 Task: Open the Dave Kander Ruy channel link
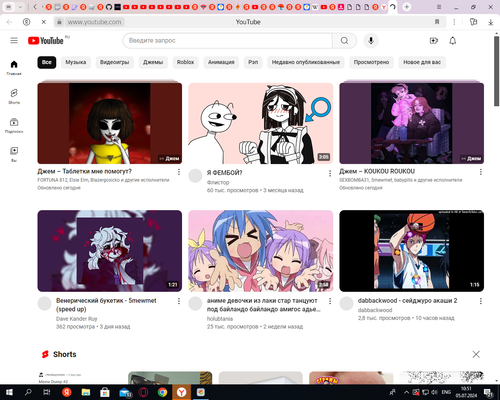coord(77,319)
